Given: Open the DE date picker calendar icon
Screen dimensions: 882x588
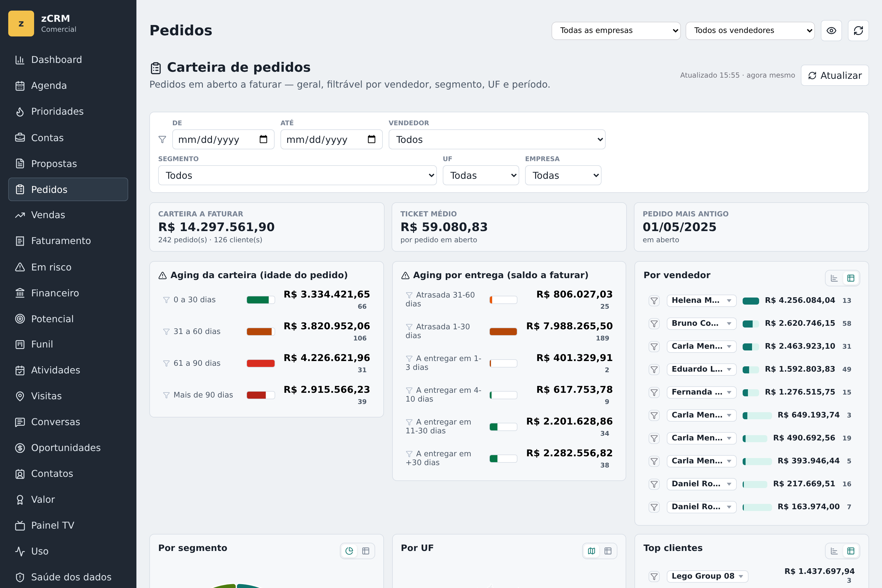Looking at the screenshot, I should 263,139.
